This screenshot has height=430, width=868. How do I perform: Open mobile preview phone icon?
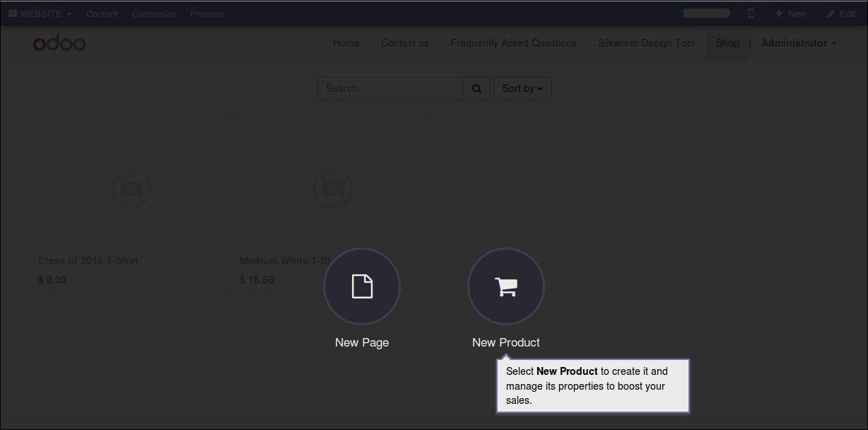[x=751, y=13]
